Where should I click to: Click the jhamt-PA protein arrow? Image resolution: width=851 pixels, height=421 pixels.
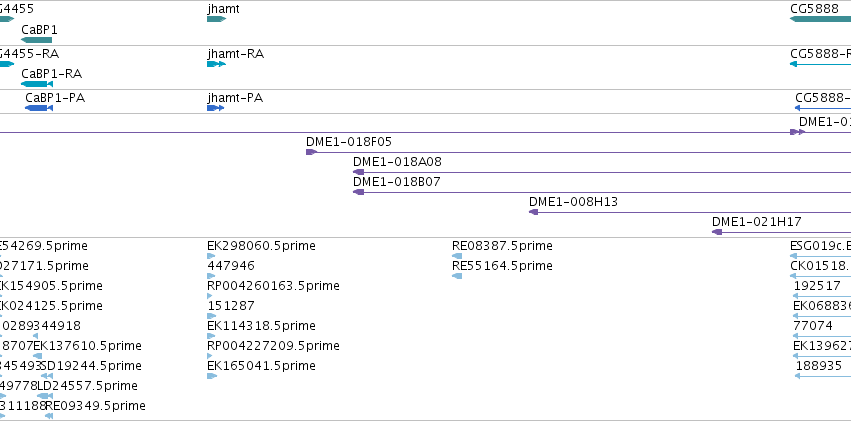click(x=215, y=108)
